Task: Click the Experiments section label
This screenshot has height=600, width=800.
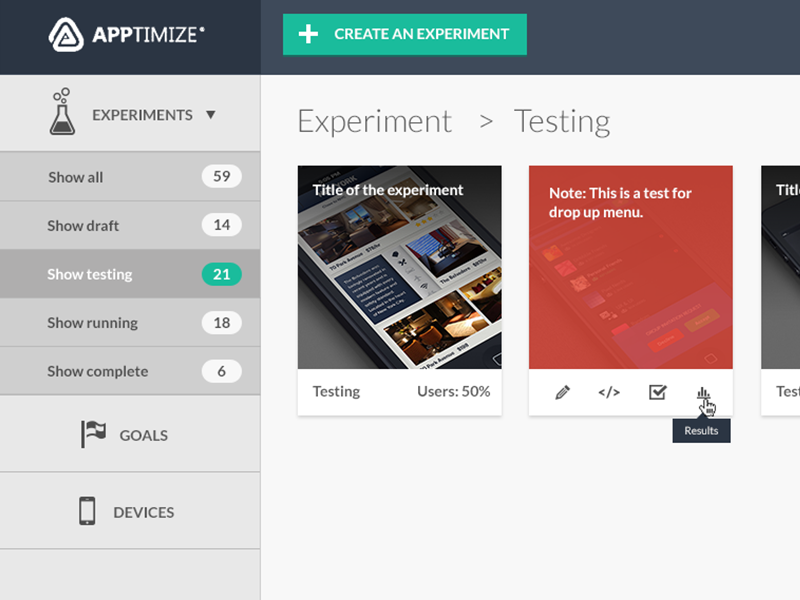Action: pos(142,115)
